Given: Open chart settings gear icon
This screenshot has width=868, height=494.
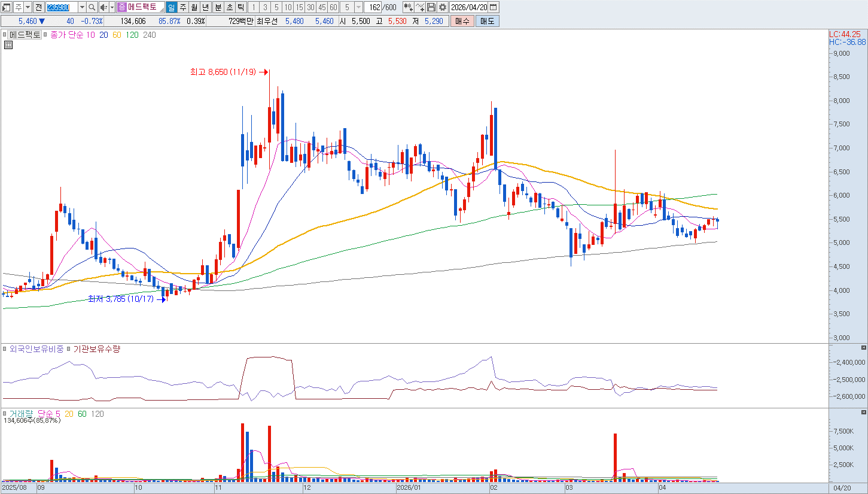Looking at the screenshot, I should [443, 7].
